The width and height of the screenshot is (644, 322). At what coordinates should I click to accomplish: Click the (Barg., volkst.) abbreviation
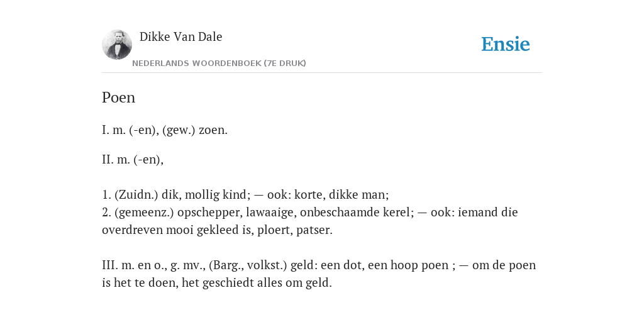coord(248,265)
